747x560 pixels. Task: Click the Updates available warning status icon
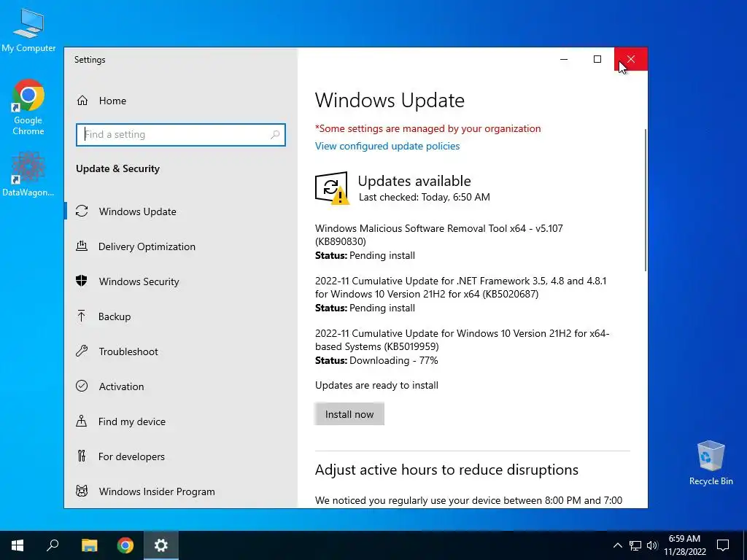pos(332,188)
